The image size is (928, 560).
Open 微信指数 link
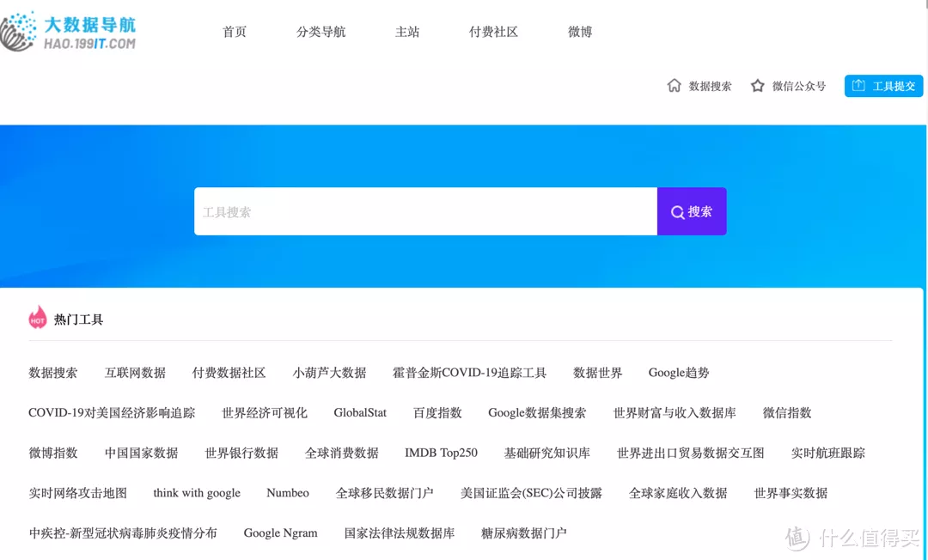pyautogui.click(x=787, y=413)
